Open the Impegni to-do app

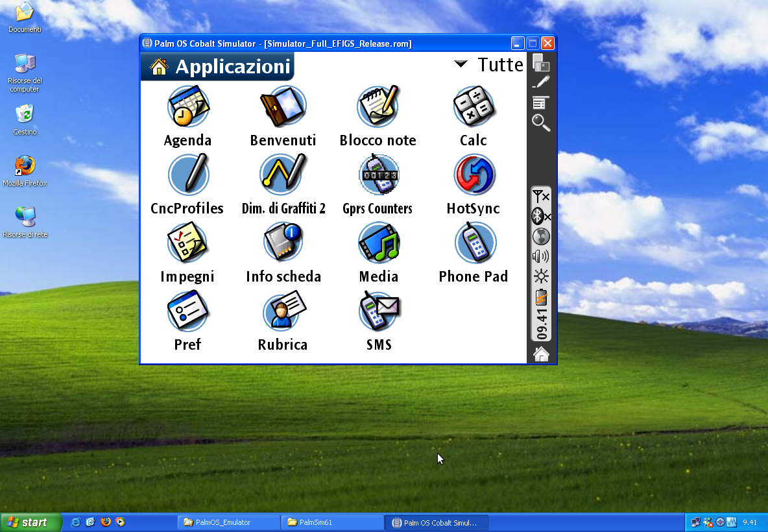[187, 243]
